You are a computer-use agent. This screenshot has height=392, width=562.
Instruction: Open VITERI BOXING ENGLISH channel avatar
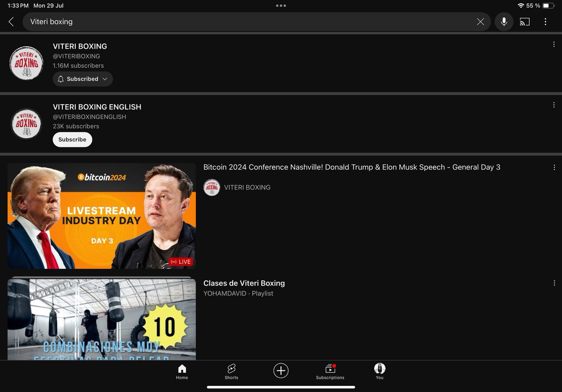(x=26, y=123)
